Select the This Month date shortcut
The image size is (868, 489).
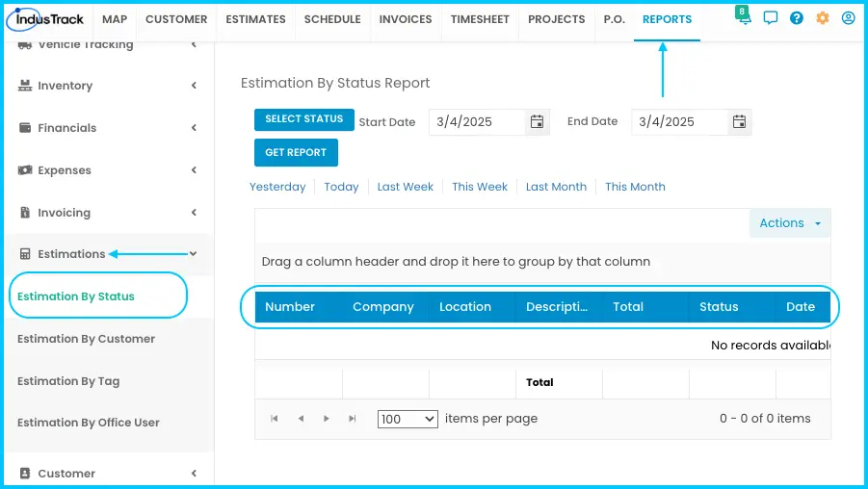[x=635, y=187]
